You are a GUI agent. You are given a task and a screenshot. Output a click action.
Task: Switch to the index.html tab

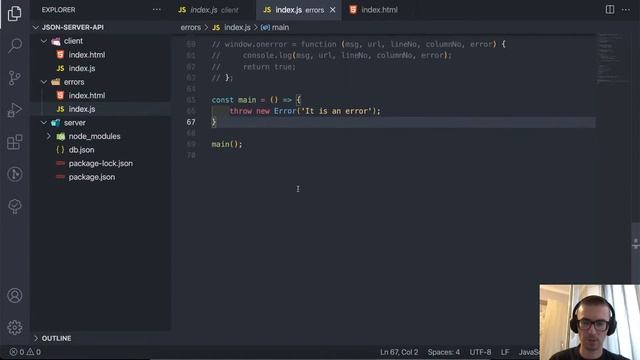(373, 10)
